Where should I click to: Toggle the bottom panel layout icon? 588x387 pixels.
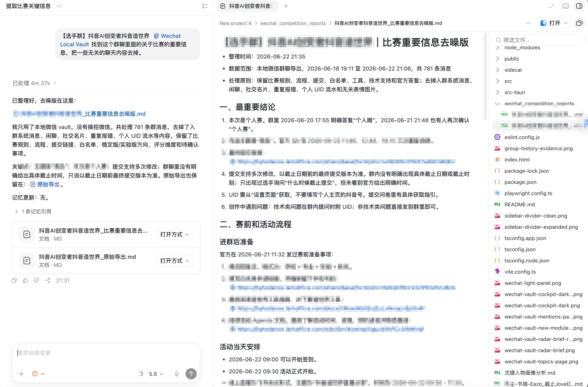point(566,6)
